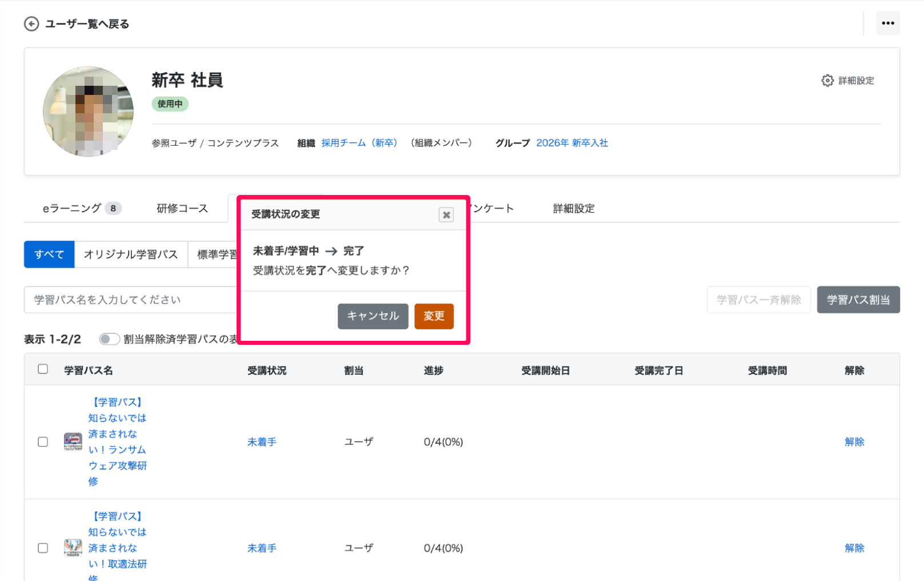Click 未着手 status in ransomware row
Screen dimensions: 924x581
click(x=262, y=442)
